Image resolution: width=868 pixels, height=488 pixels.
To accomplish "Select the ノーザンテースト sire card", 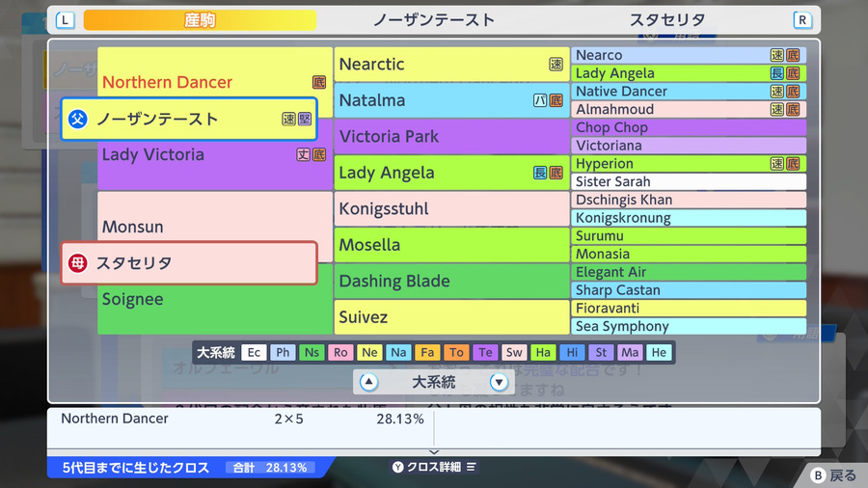I will pyautogui.click(x=189, y=119).
